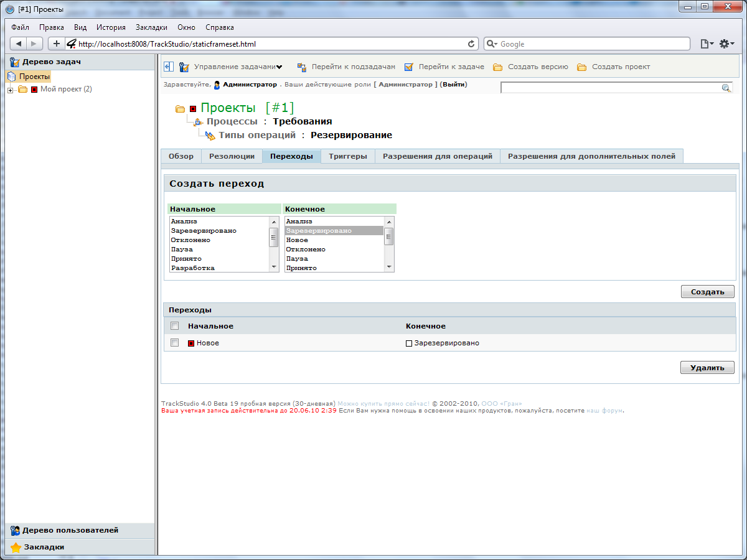Click the Требования process link in breadcrumb
747x560 pixels.
(x=303, y=121)
